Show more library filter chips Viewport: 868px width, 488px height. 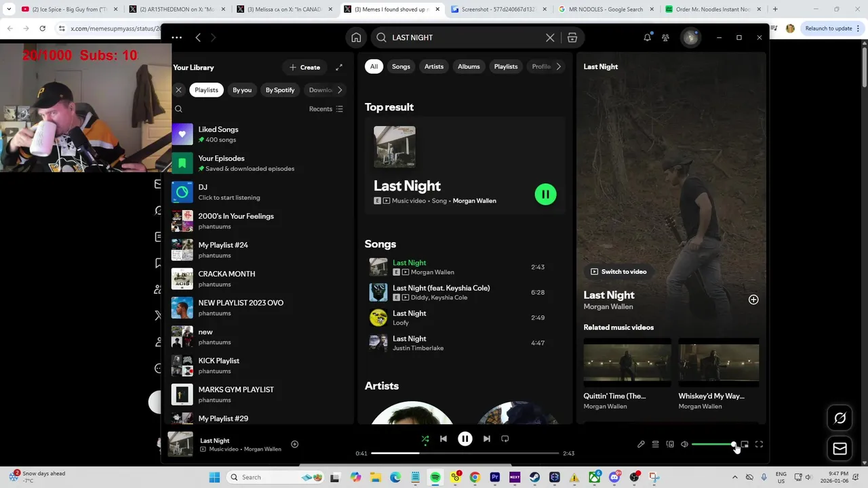[x=340, y=89]
